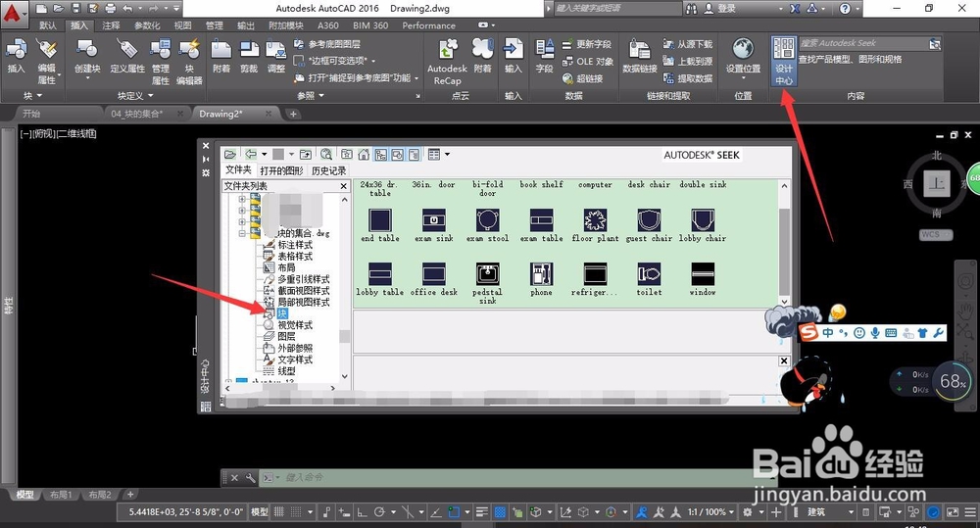Viewport: 980px width, 528px height.
Task: Open the Views dropdown in Design Center toolbar
Action: (448, 155)
